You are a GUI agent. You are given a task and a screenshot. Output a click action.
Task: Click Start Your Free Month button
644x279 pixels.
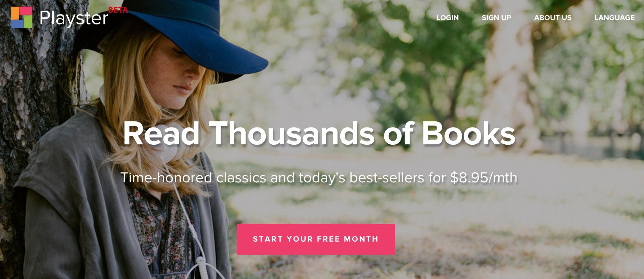[316, 239]
